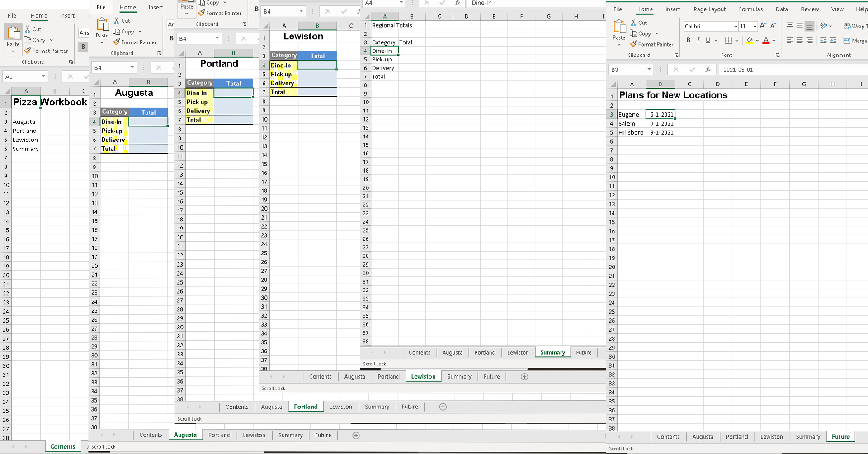Click the Wrap Text icon
This screenshot has width=868, height=454.
[x=848, y=26]
